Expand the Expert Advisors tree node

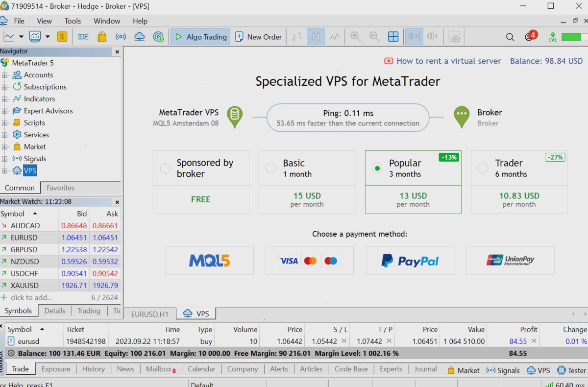tap(5, 111)
